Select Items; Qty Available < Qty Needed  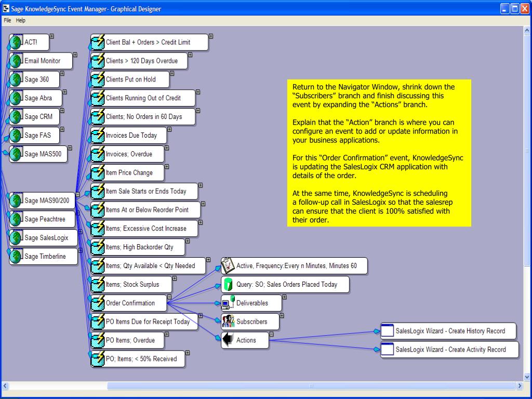148,265
